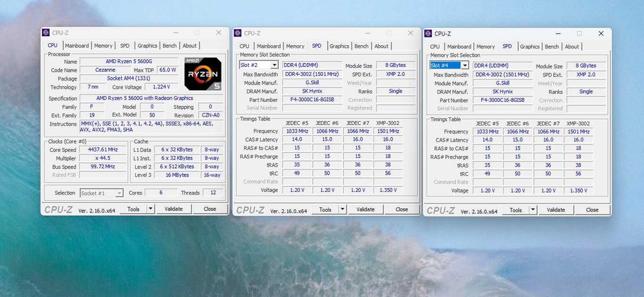Click the CPU-Z app icon in the right window title bar
The image size is (644, 297).
428,34
